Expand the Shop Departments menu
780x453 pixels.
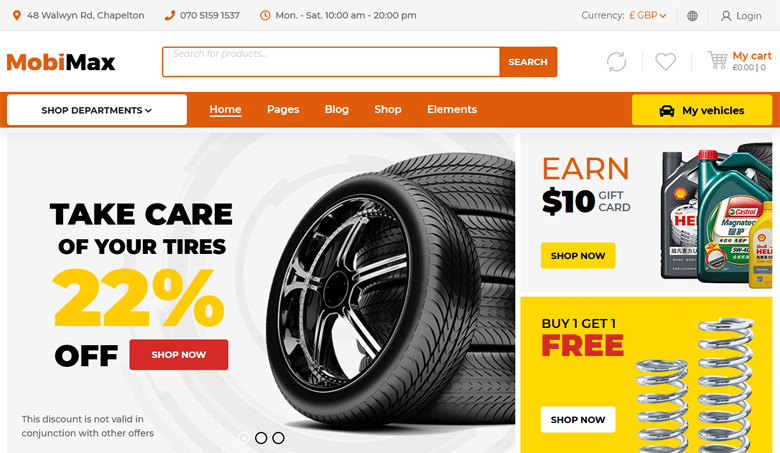point(97,110)
